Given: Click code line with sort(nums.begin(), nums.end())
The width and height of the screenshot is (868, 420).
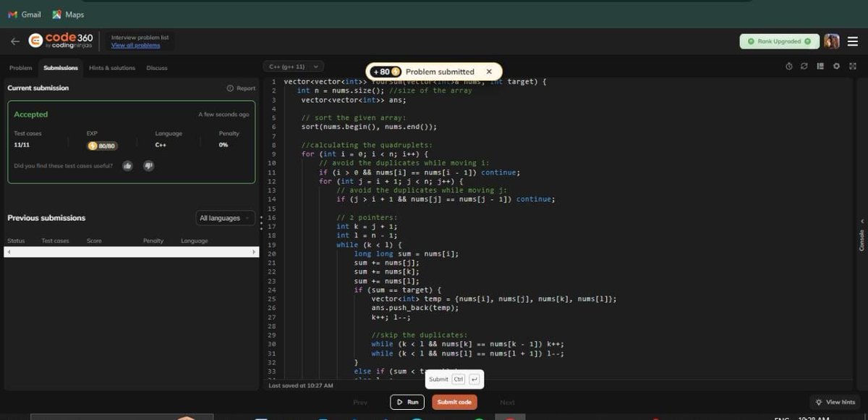Looking at the screenshot, I should coord(369,127).
